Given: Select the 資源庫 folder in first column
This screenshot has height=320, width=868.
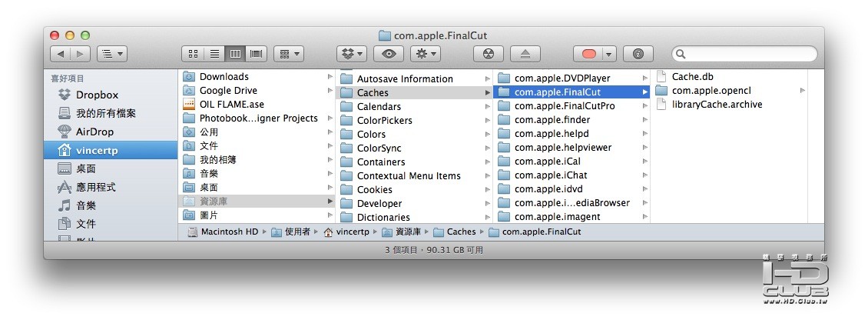Looking at the screenshot, I should pos(257,202).
